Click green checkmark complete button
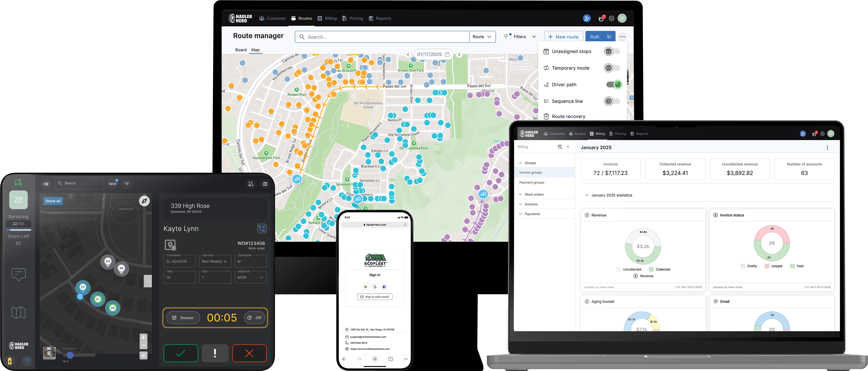This screenshot has width=868, height=371. (x=181, y=353)
